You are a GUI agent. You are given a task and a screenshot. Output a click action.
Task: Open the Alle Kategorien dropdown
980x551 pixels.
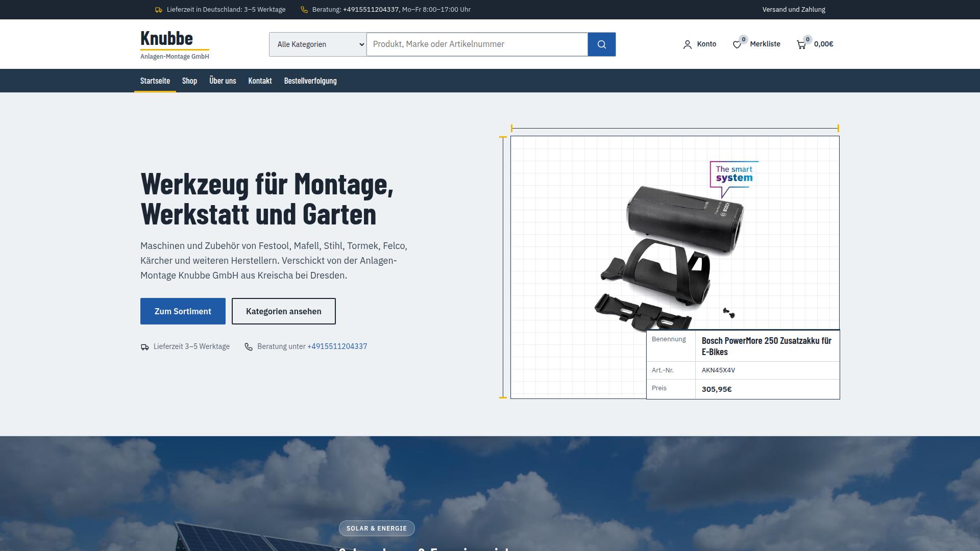pyautogui.click(x=317, y=44)
